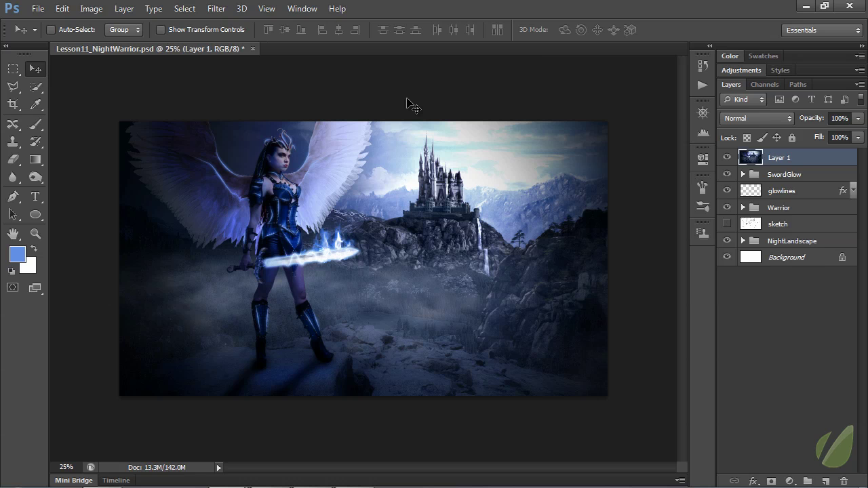868x488 pixels.
Task: Select the Gradient tool
Action: point(35,159)
